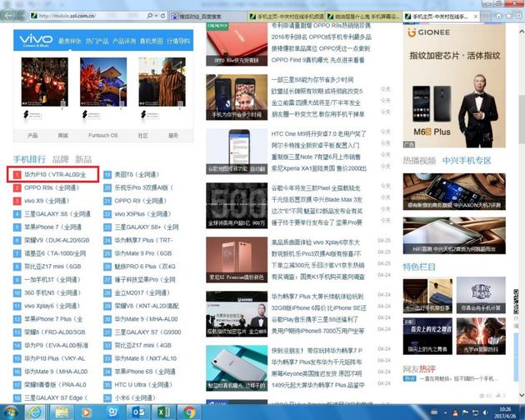Click the taskbar clock showing 10:26
The image size is (525, 420).
505,412
